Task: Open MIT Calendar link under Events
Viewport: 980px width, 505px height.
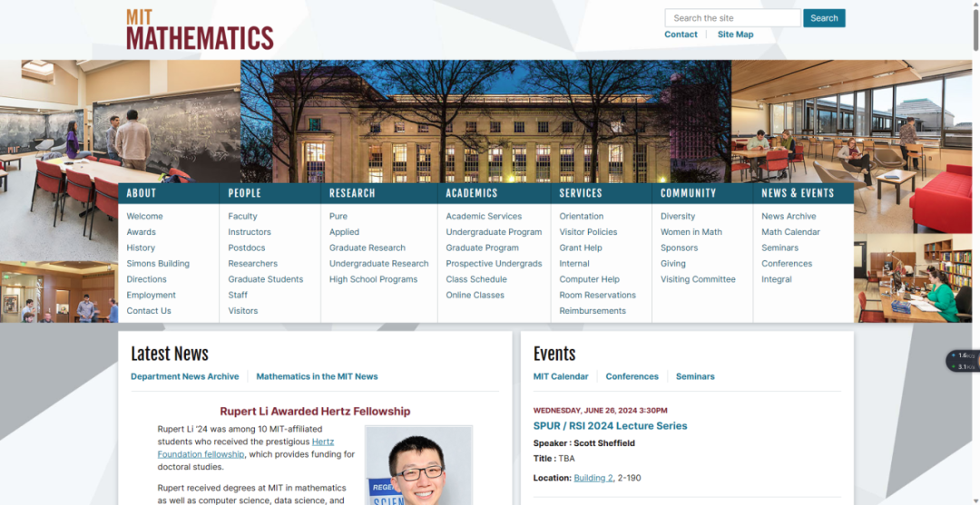Action: (561, 376)
